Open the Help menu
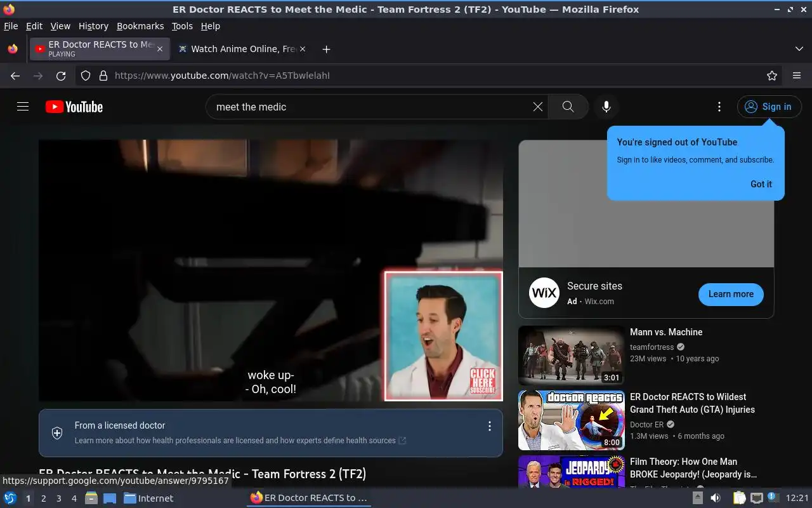Viewport: 812px width, 508px height. tap(210, 26)
